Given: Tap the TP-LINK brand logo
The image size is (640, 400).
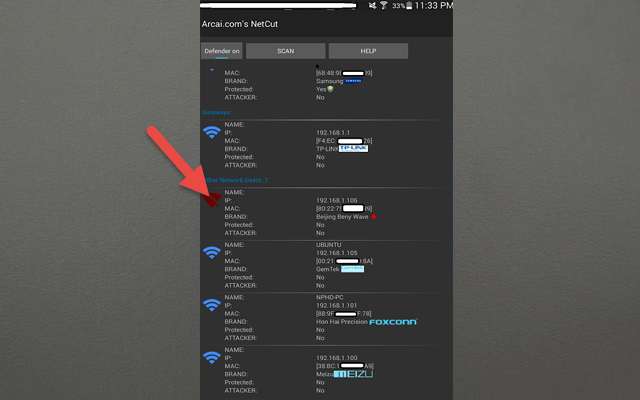Looking at the screenshot, I should point(353,149).
